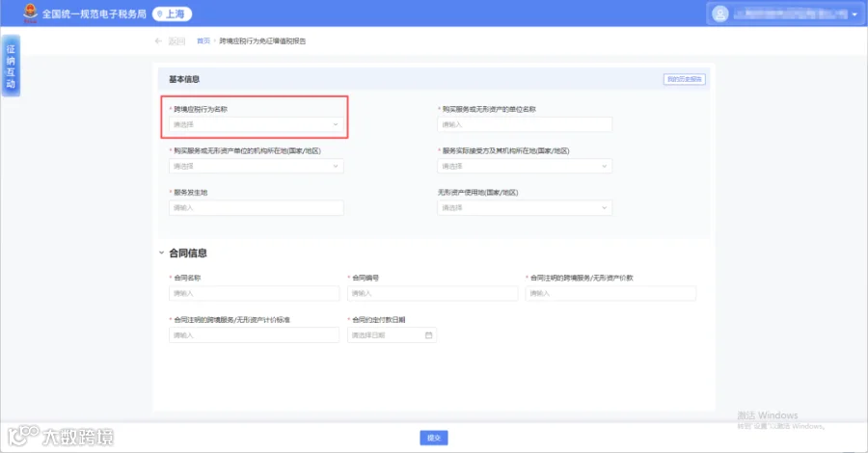Image resolution: width=868 pixels, height=453 pixels.
Task: Open 服务实际接受方及其机构所在地 dropdown
Action: 525,166
